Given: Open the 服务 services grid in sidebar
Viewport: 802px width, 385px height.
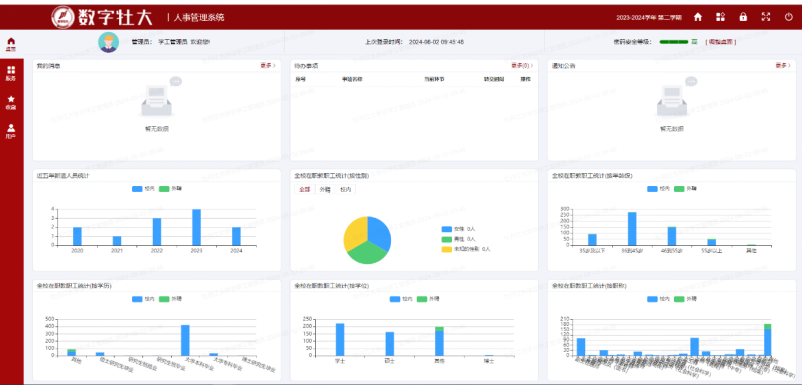Looking at the screenshot, I should coord(11,73).
